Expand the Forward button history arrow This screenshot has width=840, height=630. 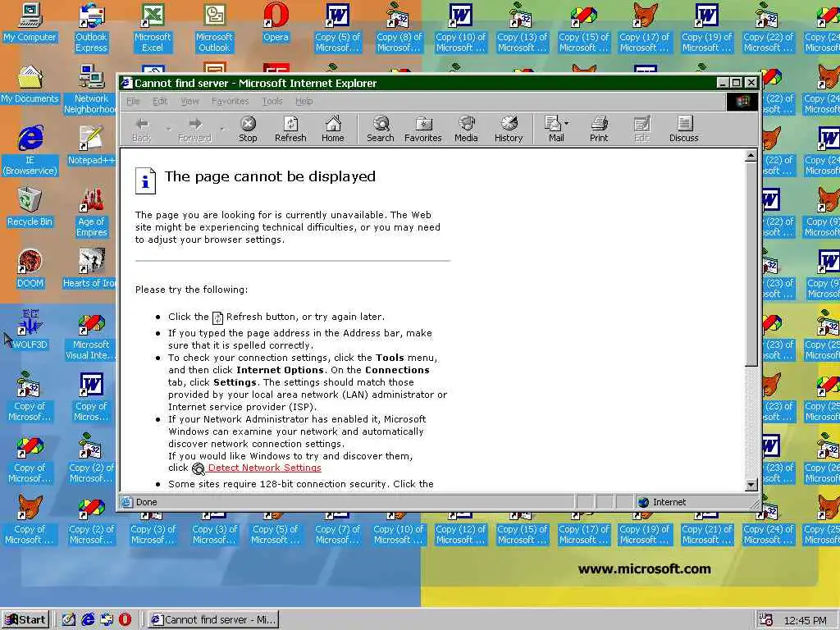[x=221, y=129]
